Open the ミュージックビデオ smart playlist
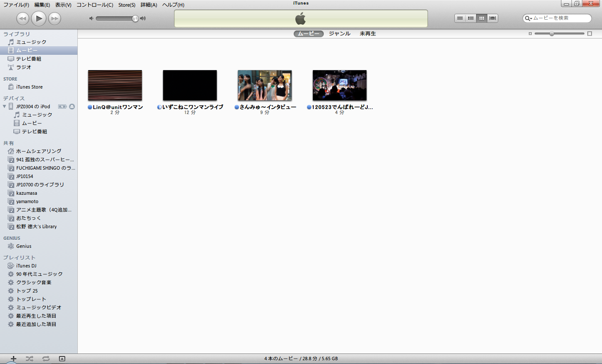 click(x=38, y=308)
